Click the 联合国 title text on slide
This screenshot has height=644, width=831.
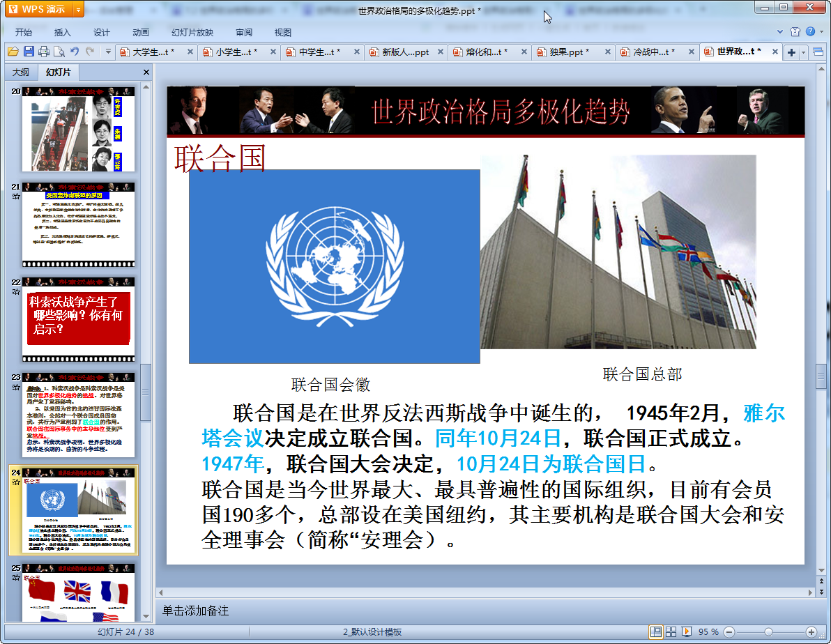click(220, 158)
